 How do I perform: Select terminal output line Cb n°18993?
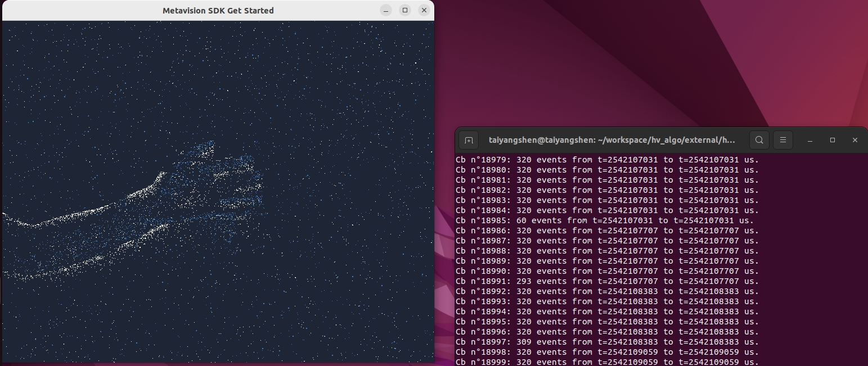click(607, 301)
